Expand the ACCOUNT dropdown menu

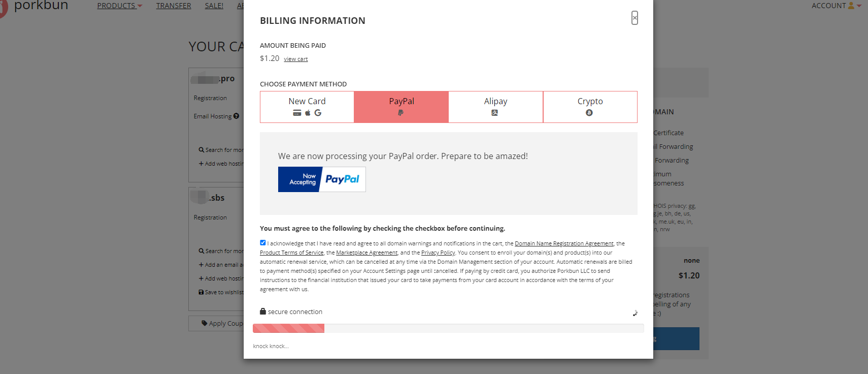(837, 6)
